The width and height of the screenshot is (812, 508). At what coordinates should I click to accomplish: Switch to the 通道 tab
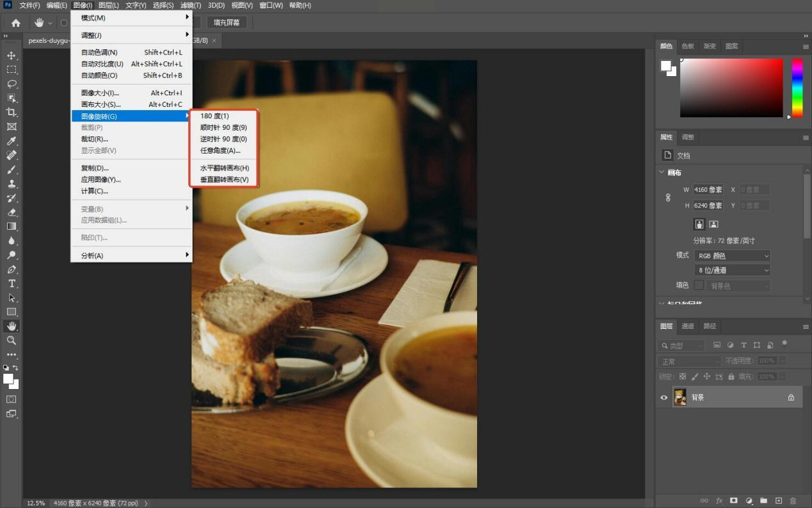click(688, 326)
